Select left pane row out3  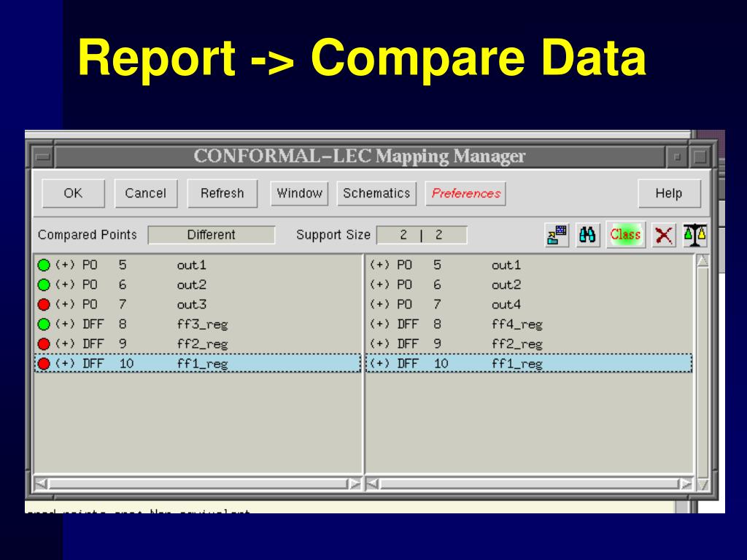pyautogui.click(x=198, y=304)
